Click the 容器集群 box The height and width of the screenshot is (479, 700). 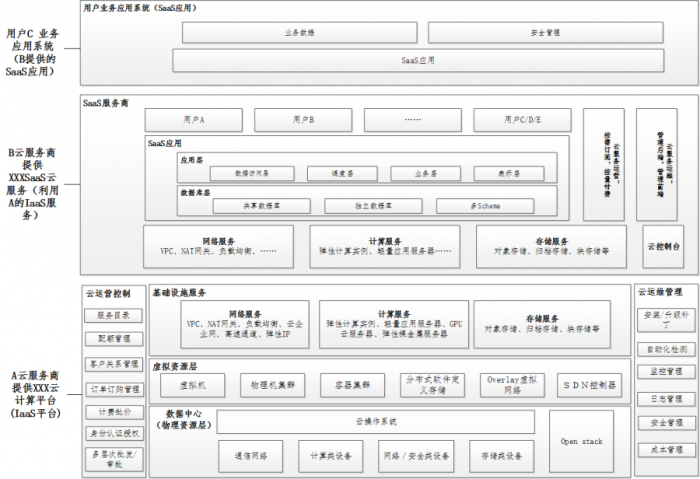pos(352,384)
